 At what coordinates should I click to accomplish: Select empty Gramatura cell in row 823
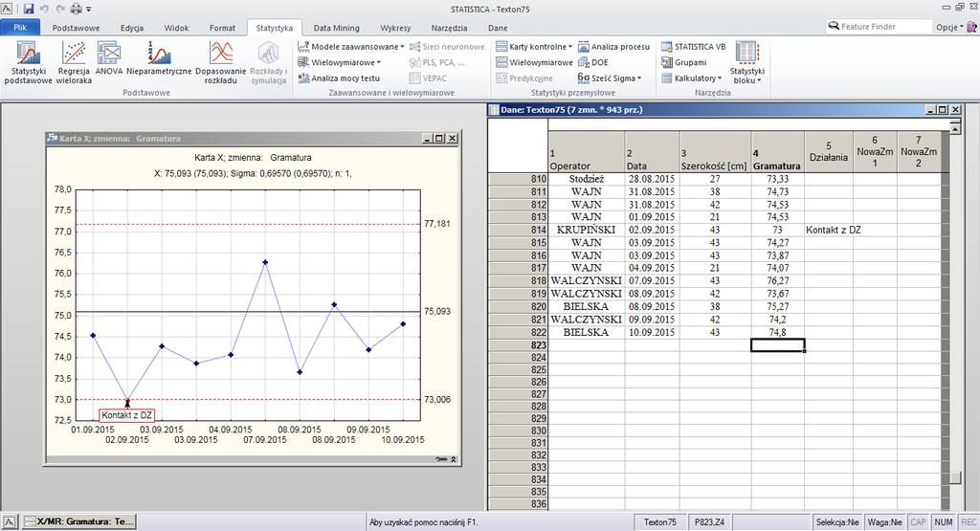pos(777,345)
